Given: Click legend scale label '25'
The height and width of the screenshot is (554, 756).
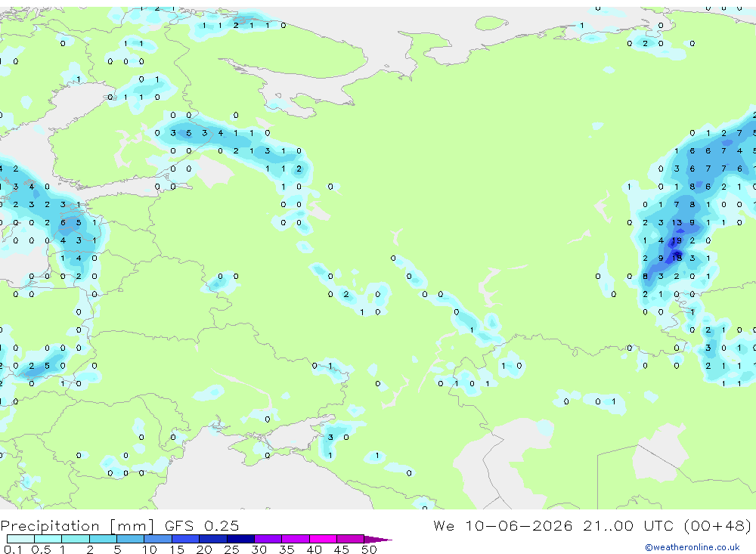Looking at the screenshot, I should click(x=231, y=549).
